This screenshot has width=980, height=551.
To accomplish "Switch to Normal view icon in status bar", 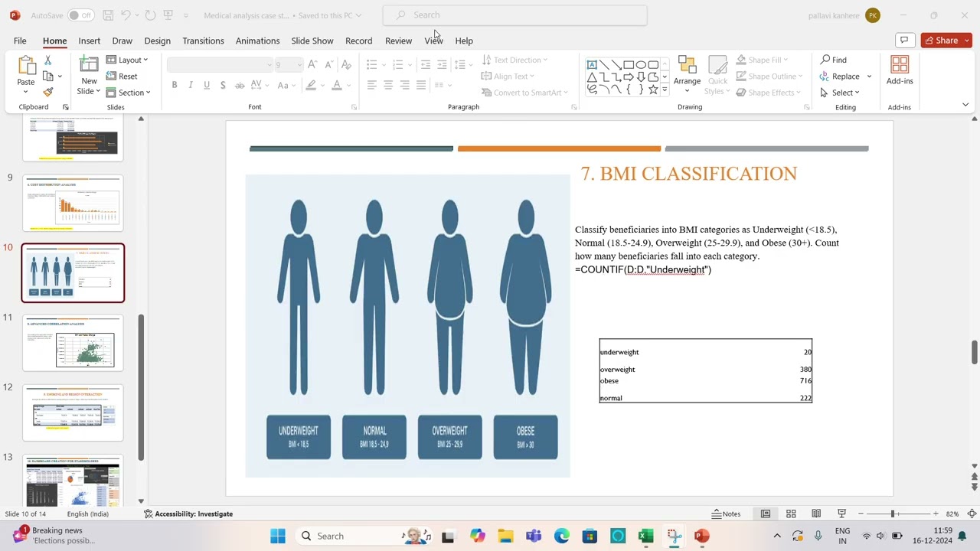I will (765, 514).
